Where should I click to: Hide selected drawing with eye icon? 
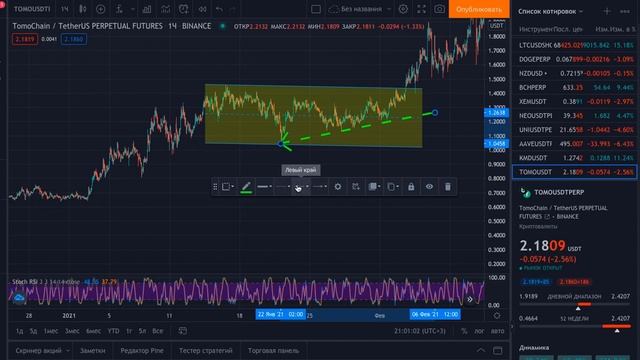point(429,187)
